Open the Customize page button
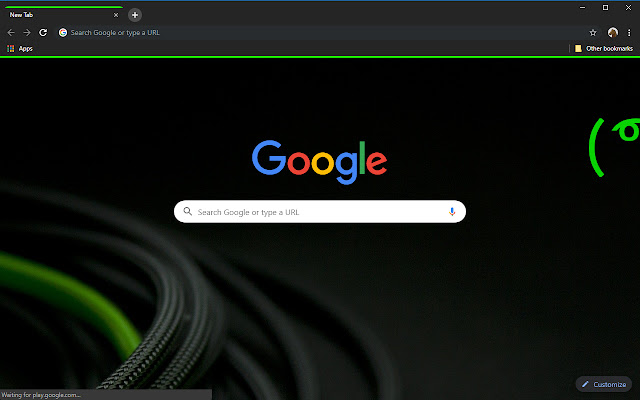 pos(604,384)
